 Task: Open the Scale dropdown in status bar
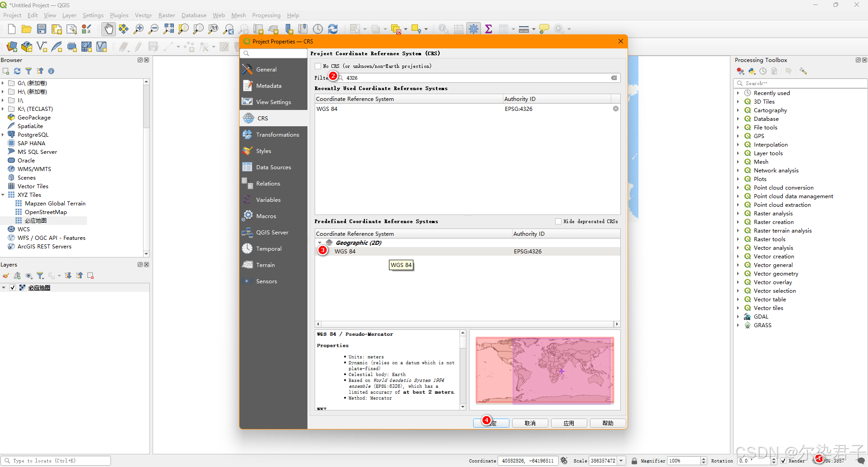click(621, 461)
